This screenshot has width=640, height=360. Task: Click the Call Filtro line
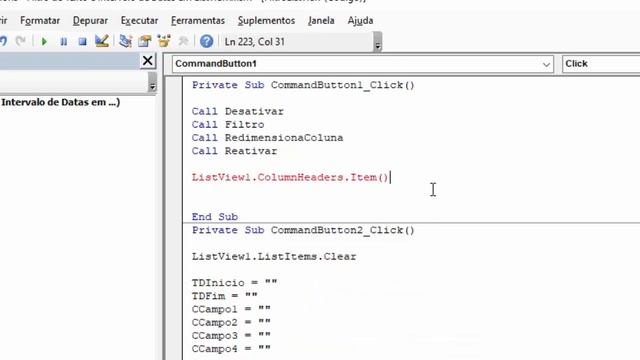pos(228,124)
